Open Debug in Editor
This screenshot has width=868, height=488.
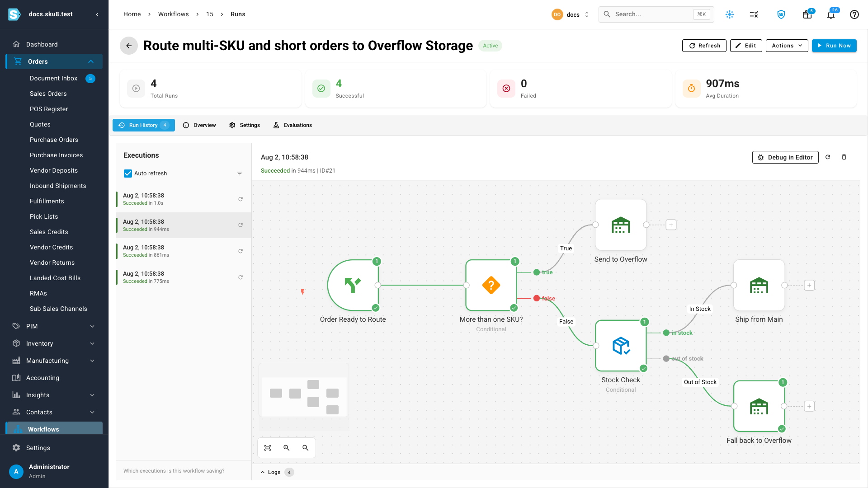click(785, 157)
